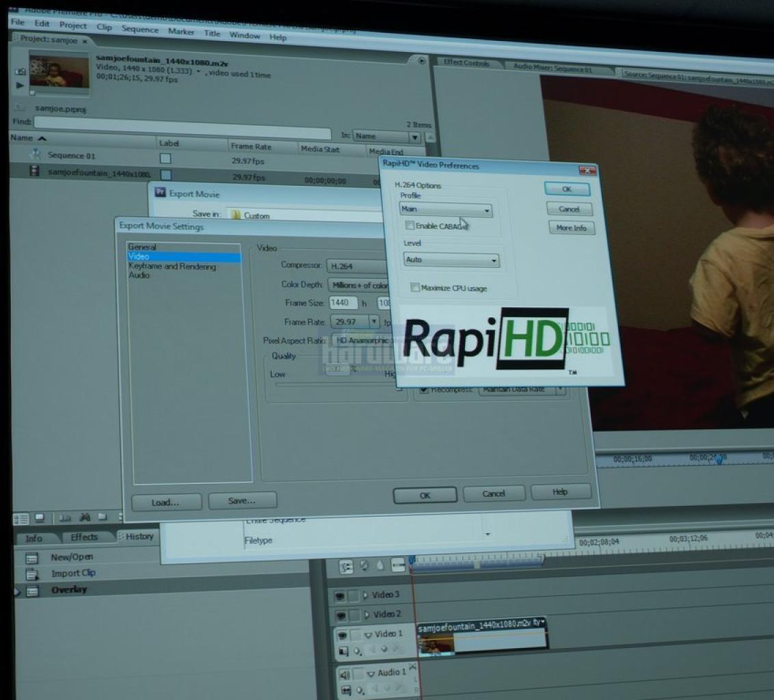Toggle the lock box on Video 1
Viewport: 774px width, 700px height.
355,634
